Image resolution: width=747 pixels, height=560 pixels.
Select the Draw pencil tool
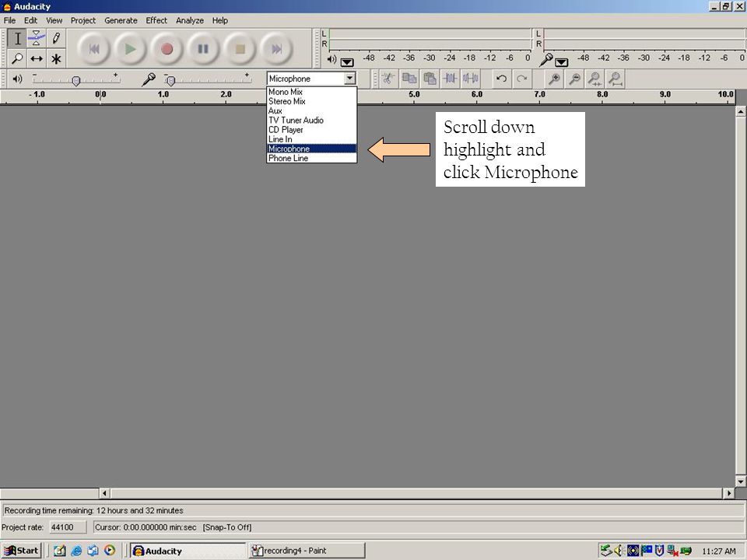(x=56, y=39)
